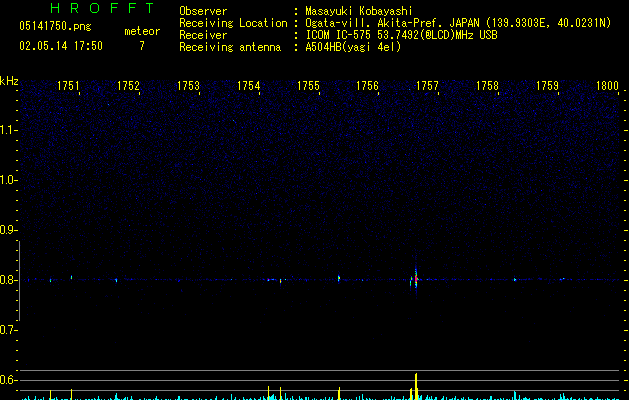
Task: Click the 1800 time axis label
Action: pos(607,86)
